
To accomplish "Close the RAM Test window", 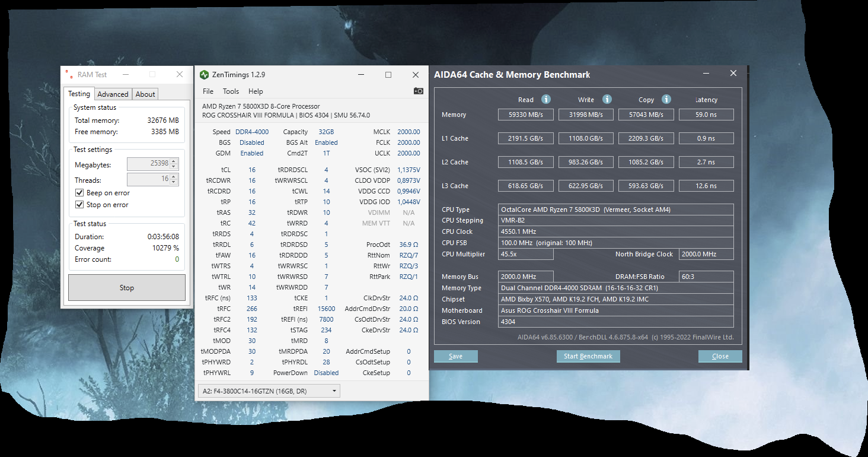I will 180,75.
